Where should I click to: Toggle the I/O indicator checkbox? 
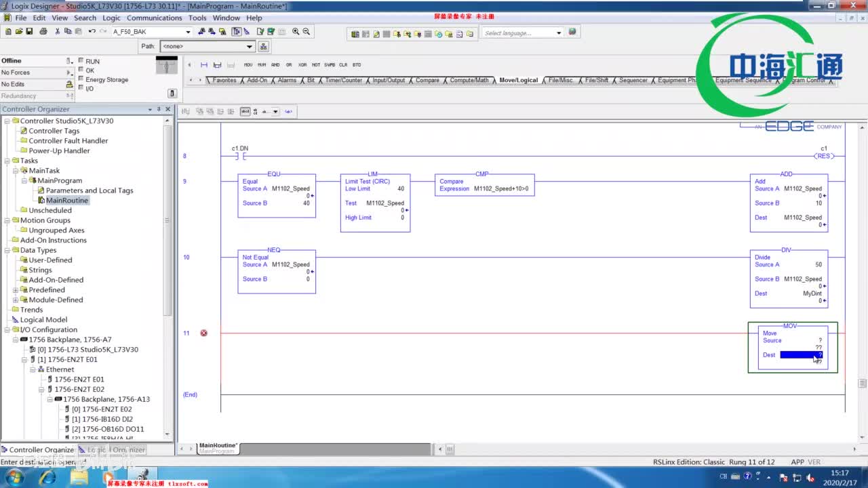(x=81, y=88)
